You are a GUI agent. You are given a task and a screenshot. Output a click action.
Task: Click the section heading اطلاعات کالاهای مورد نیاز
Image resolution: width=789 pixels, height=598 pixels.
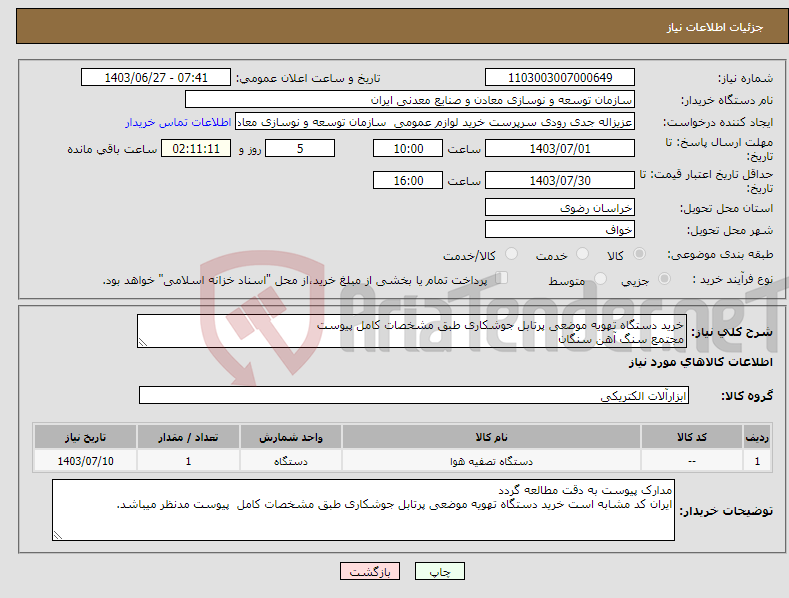700,362
